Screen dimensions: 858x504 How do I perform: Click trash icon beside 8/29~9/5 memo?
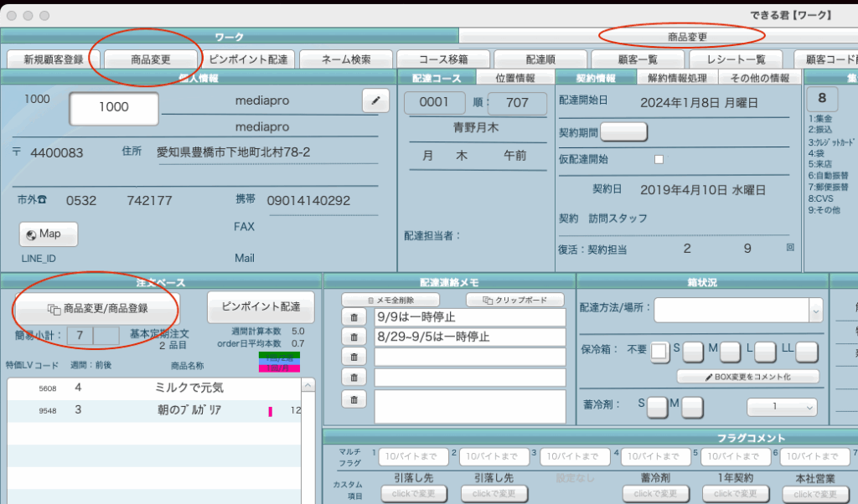[354, 337]
